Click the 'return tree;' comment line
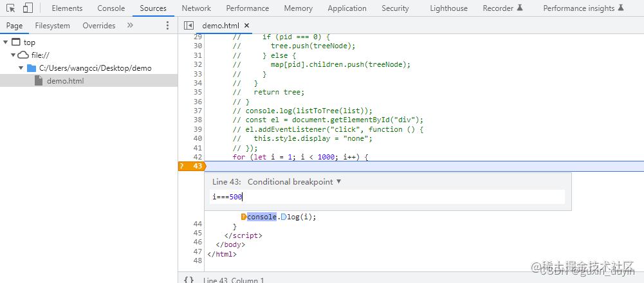 coord(269,92)
